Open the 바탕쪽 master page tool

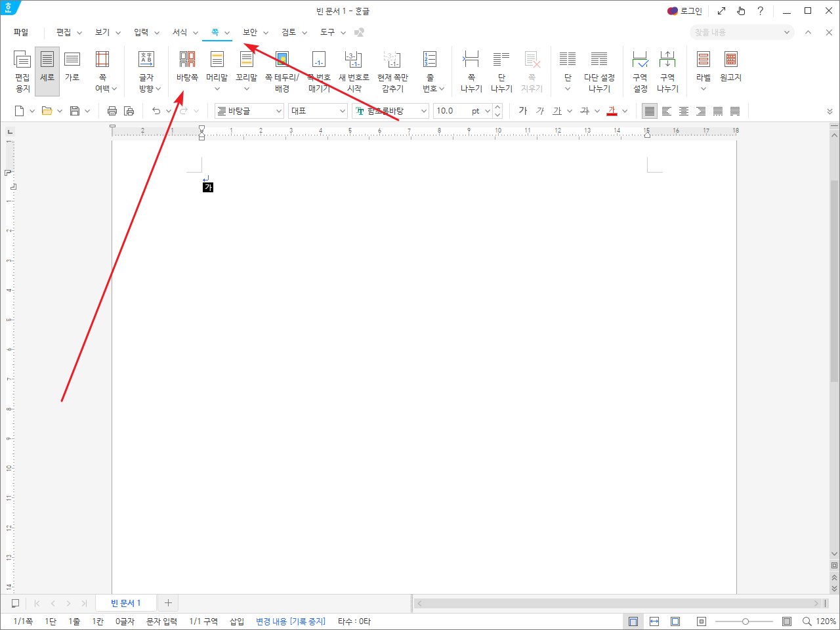187,66
